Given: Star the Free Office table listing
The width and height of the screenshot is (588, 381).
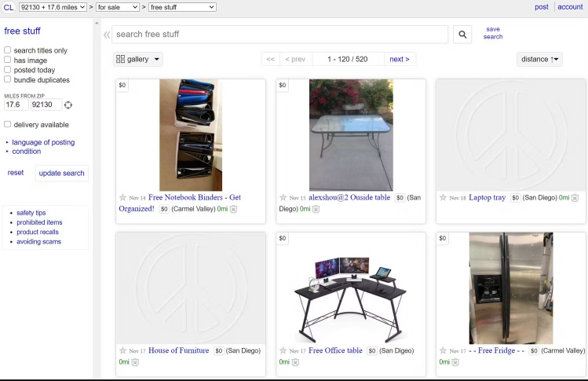Looking at the screenshot, I should point(283,350).
